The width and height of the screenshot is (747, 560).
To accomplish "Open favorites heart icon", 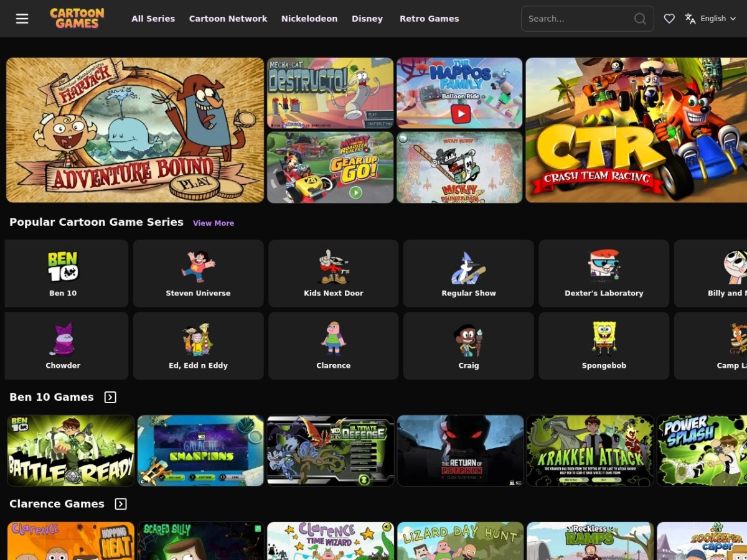I will (669, 19).
